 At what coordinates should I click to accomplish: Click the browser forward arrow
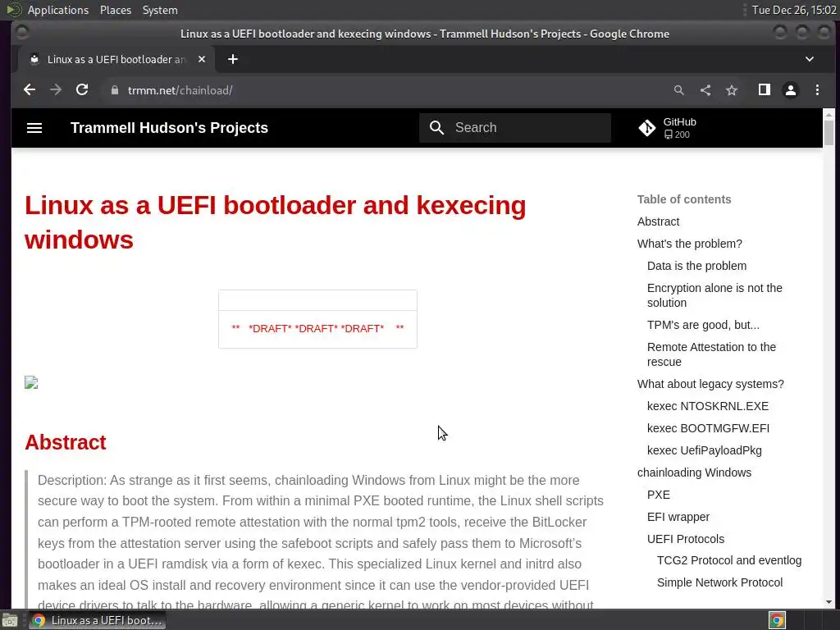pos(56,90)
